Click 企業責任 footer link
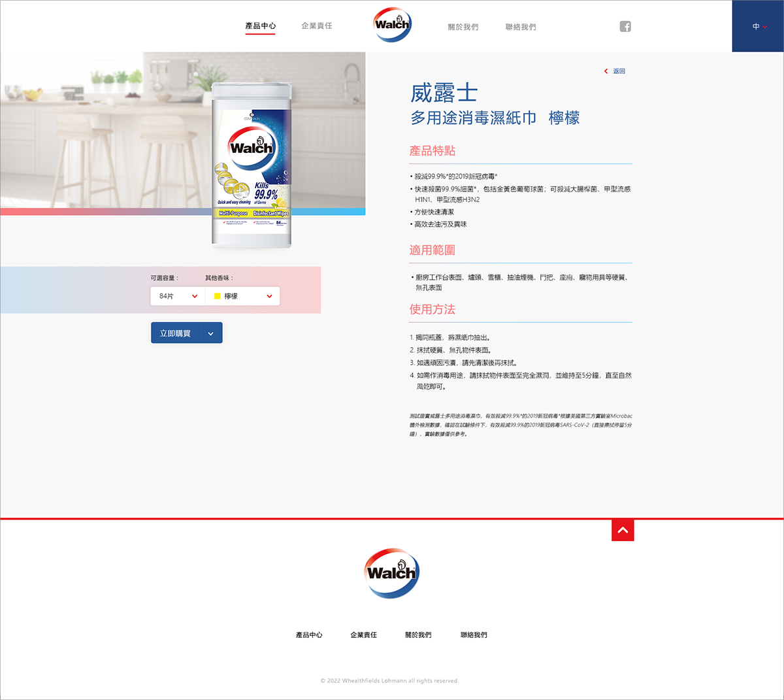Image resolution: width=784 pixels, height=700 pixels. 363,635
